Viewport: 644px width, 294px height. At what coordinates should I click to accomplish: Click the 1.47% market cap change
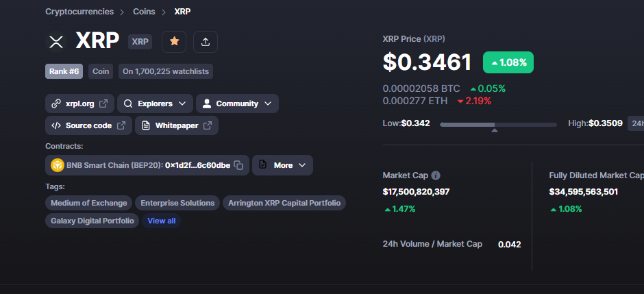pyautogui.click(x=400, y=209)
